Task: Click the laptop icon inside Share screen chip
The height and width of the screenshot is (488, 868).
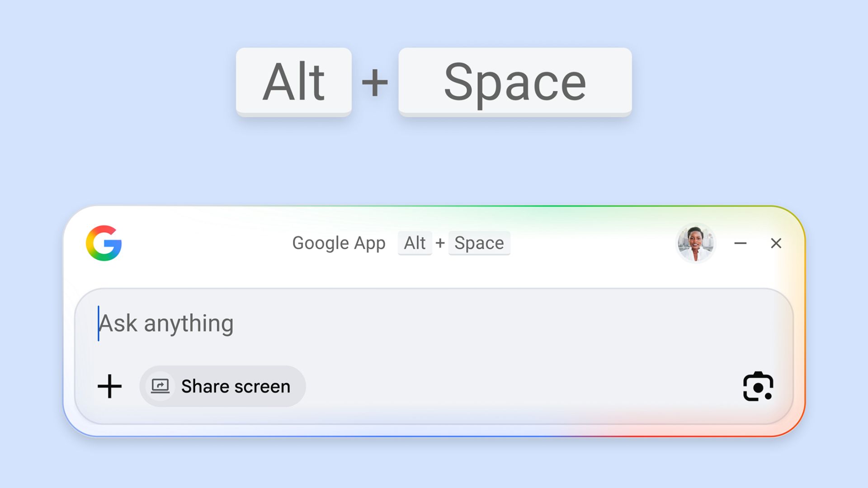Action: click(x=160, y=386)
